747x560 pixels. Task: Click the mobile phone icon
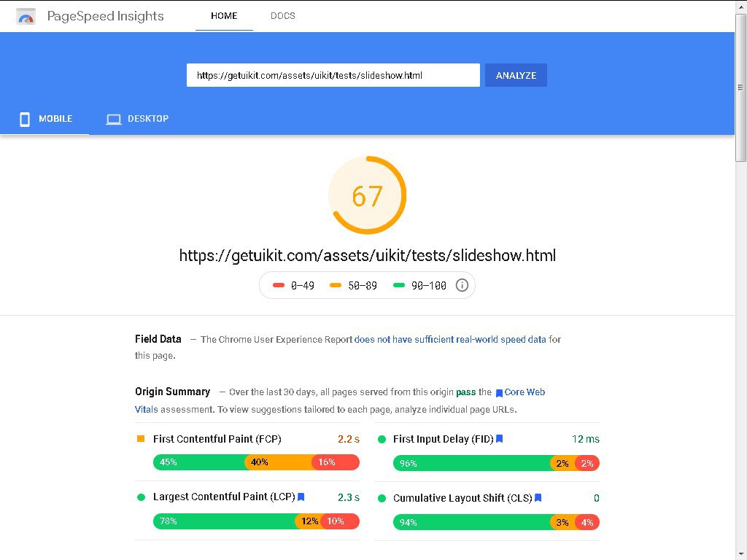click(x=25, y=119)
